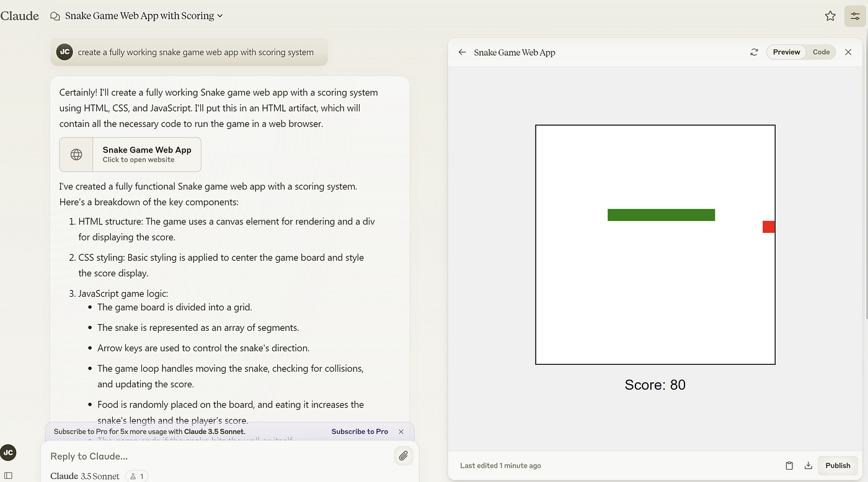Star this chat with the star icon

coord(830,16)
